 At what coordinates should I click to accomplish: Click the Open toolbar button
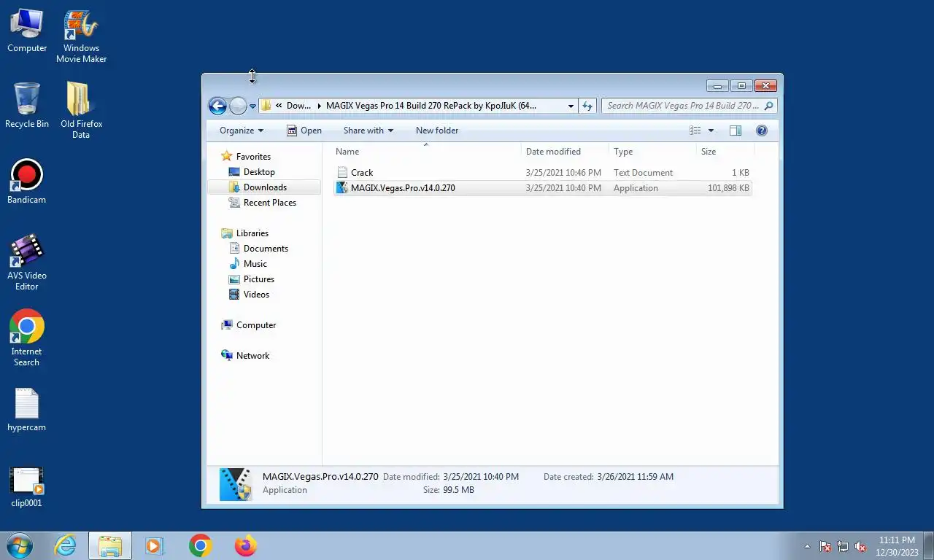pyautogui.click(x=304, y=131)
